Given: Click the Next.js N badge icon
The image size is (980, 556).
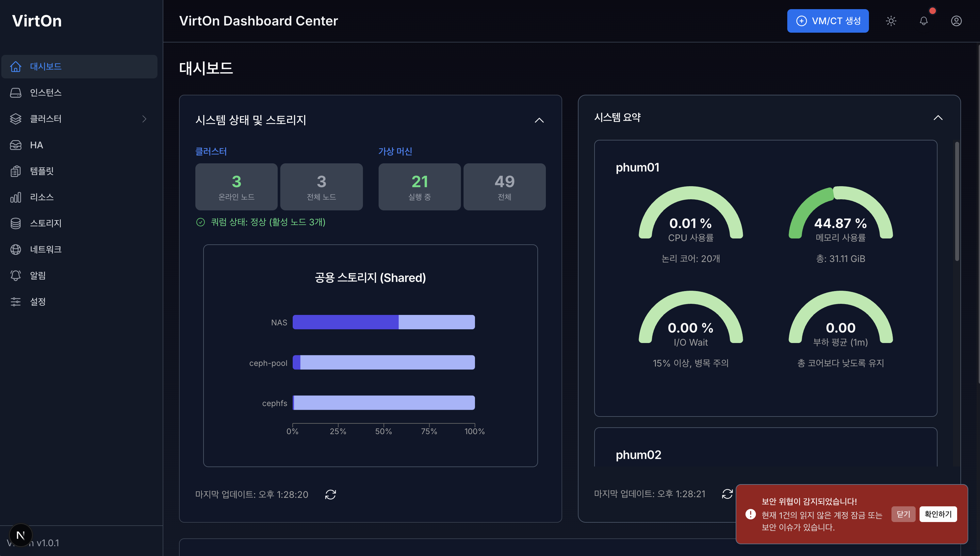Looking at the screenshot, I should click(x=21, y=535).
